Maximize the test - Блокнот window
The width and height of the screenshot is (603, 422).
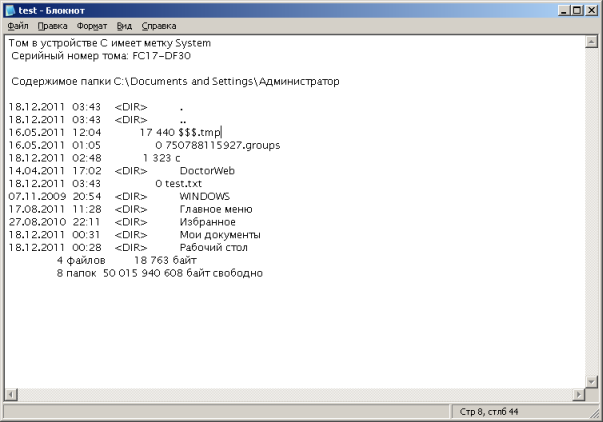click(577, 10)
